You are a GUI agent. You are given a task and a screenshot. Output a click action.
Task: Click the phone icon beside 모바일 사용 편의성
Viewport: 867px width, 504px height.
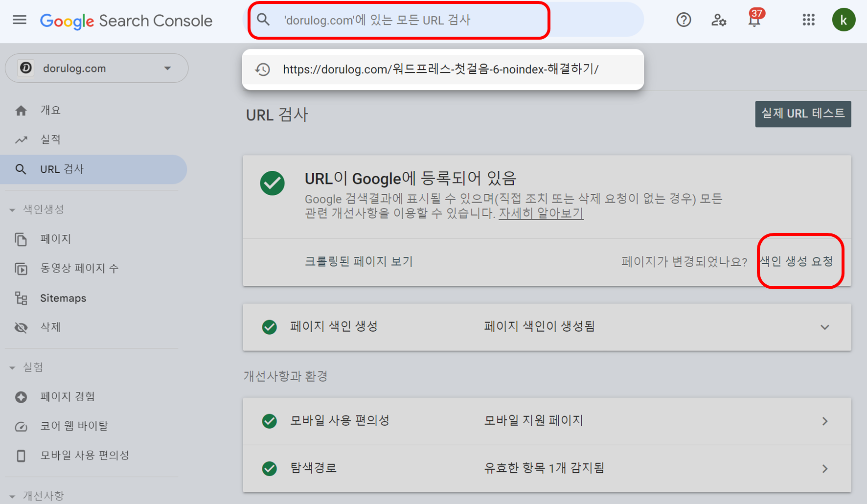[21, 456]
